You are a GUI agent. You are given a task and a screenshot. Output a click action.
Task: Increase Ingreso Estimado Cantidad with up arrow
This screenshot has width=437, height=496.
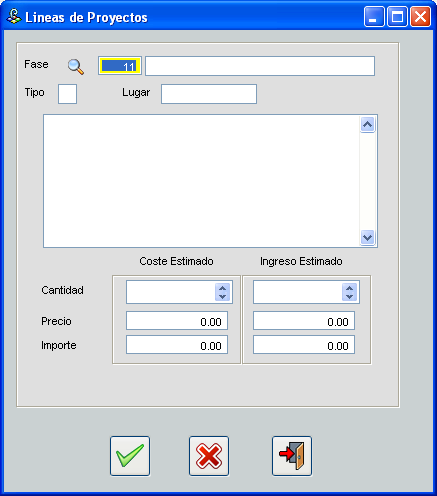click(x=349, y=288)
